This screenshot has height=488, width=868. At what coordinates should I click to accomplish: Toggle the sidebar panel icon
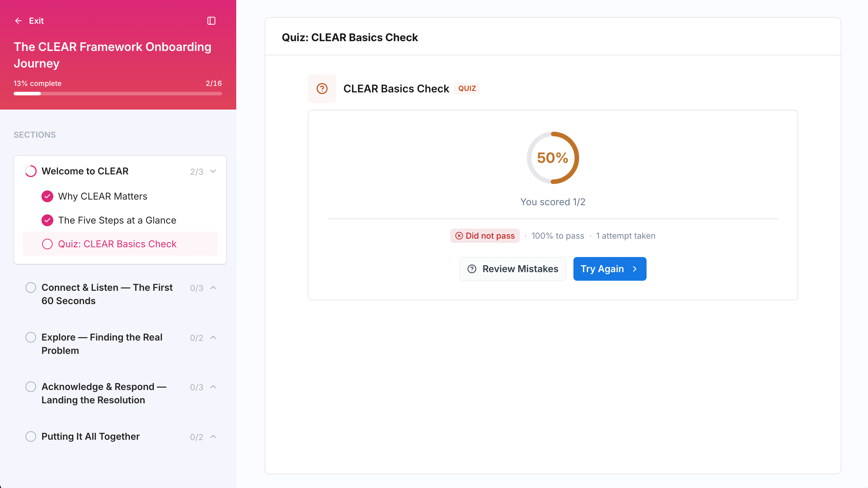pos(211,21)
